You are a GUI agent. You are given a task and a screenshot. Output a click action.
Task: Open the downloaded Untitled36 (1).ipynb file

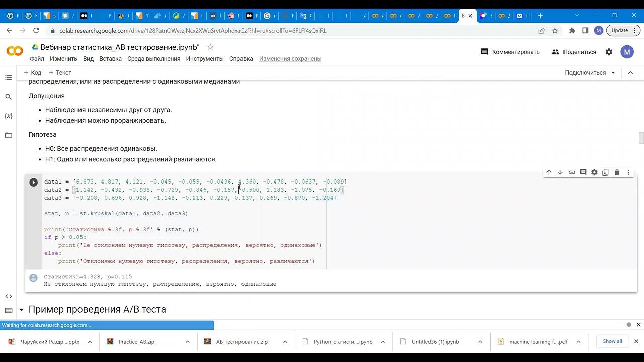click(435, 342)
